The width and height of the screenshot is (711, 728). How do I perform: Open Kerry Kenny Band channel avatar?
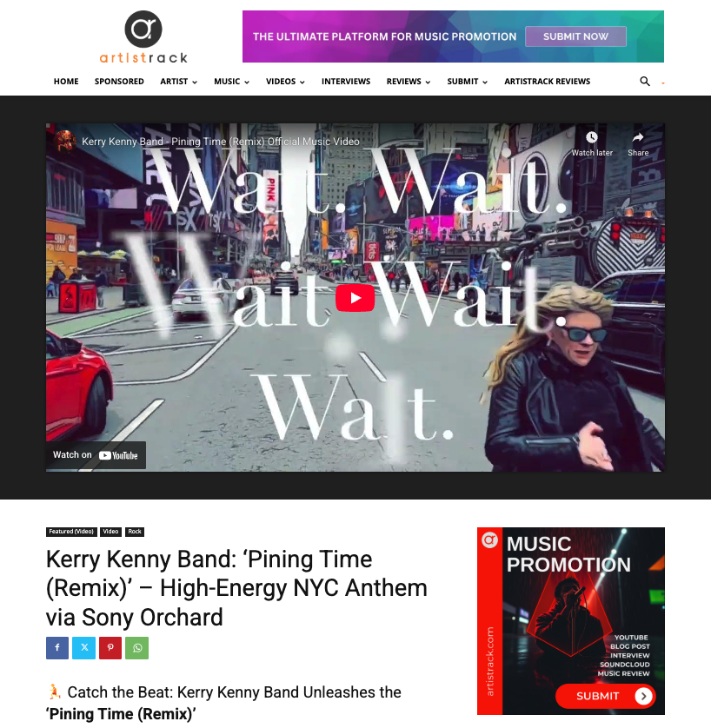[64, 141]
